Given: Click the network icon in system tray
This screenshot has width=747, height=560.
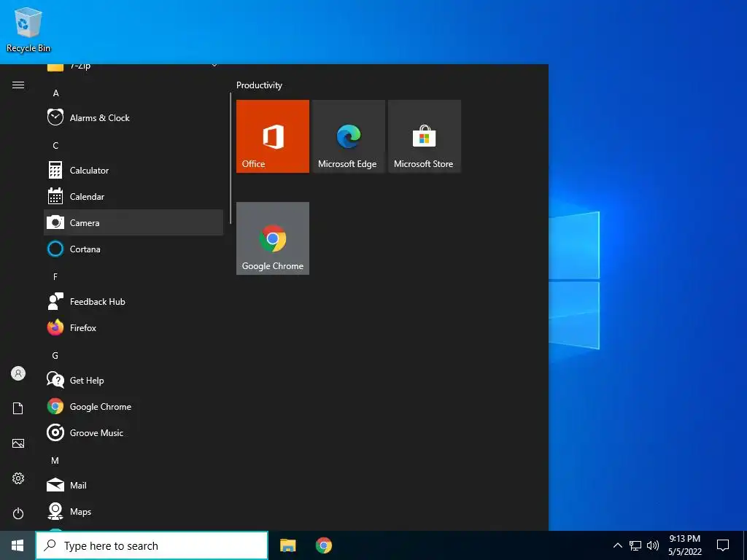Looking at the screenshot, I should coord(635,545).
